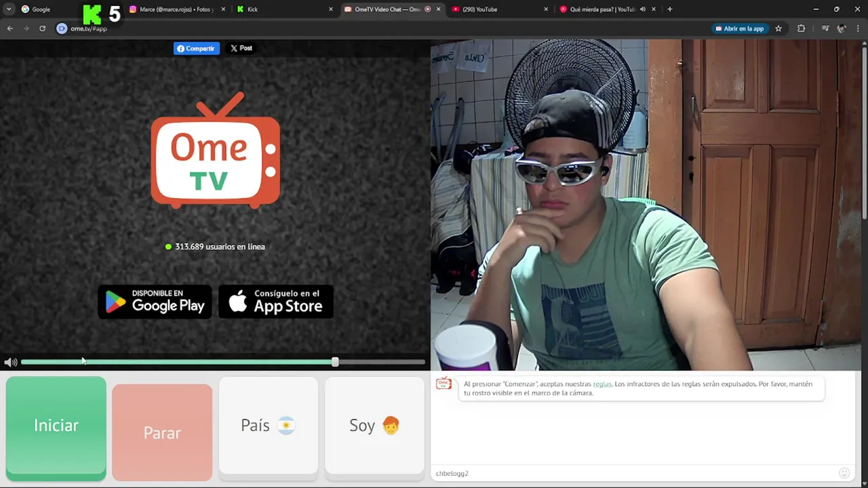This screenshot has width=868, height=488.
Task: Mute the Qué mierda pasa? tab audio
Action: (642, 9)
